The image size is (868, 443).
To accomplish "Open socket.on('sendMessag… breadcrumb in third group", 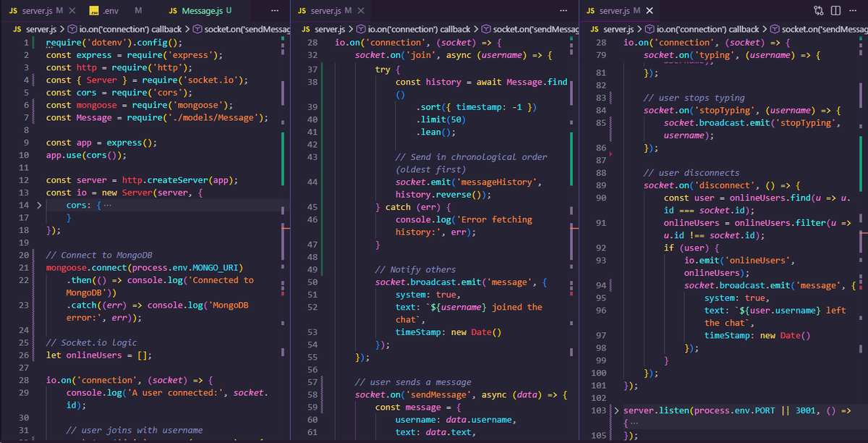I will click(x=818, y=29).
